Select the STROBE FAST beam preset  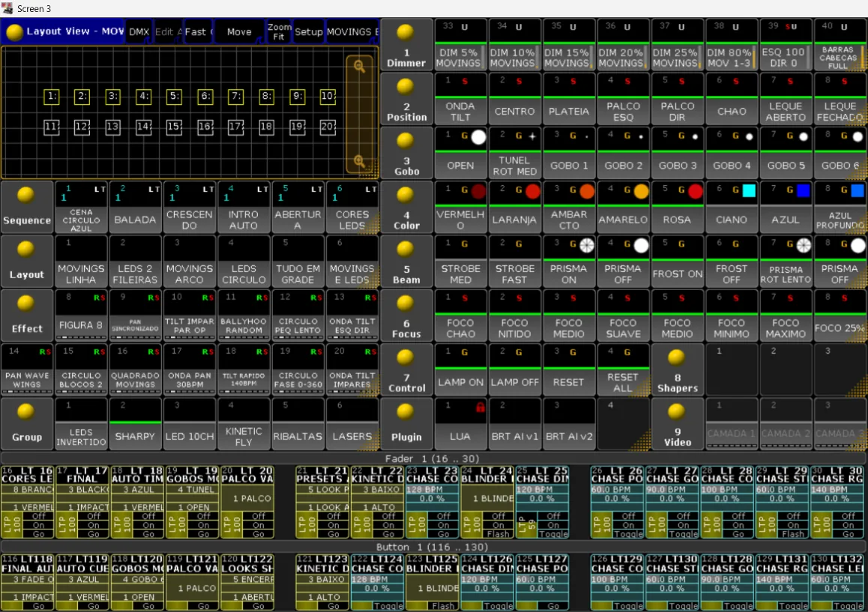[514, 261]
